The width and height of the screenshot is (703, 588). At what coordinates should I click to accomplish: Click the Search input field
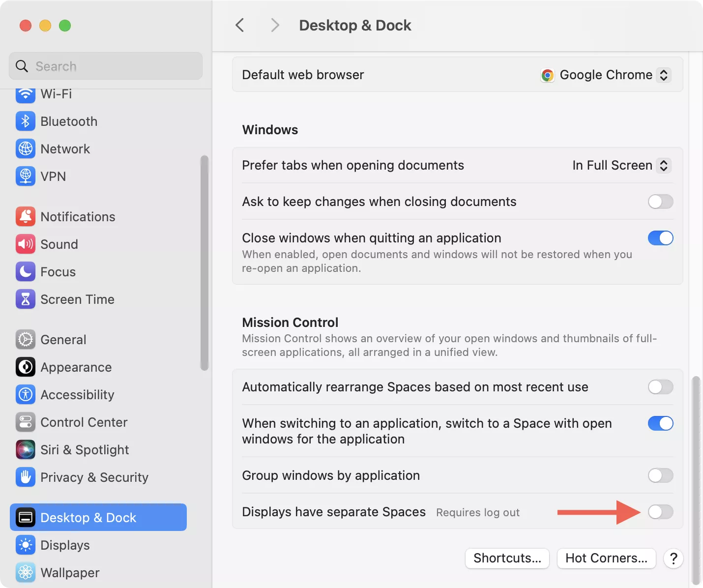click(x=106, y=66)
